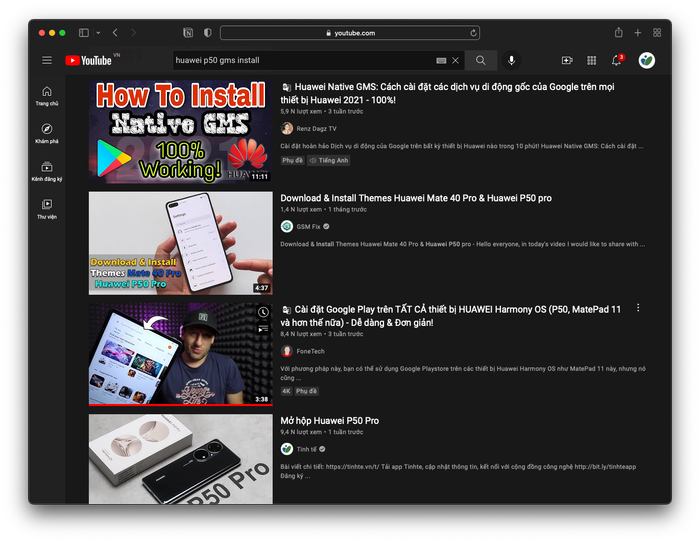Toggle the Safari sidebar button
Screen dimensions: 700x542
(x=83, y=33)
